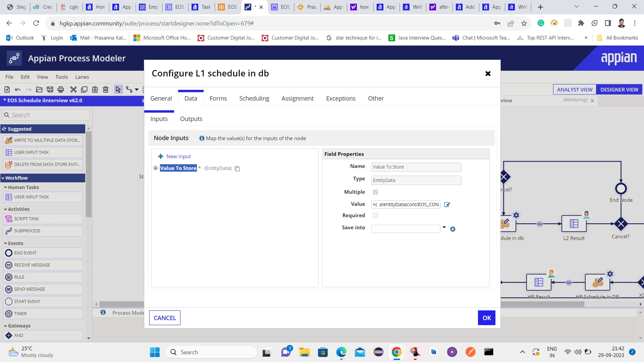Select the connector flow tool
This screenshot has height=362, width=644.
coord(129,89)
